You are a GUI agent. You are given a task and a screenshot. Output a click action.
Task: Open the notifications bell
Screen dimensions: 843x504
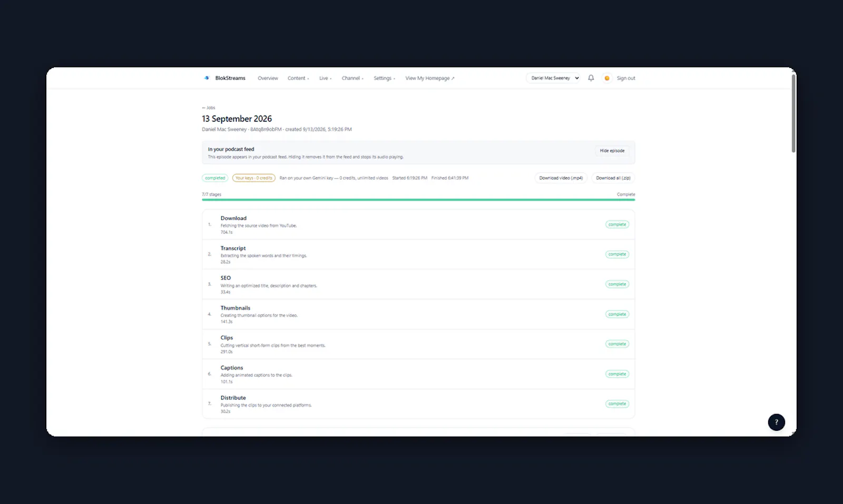coord(591,78)
